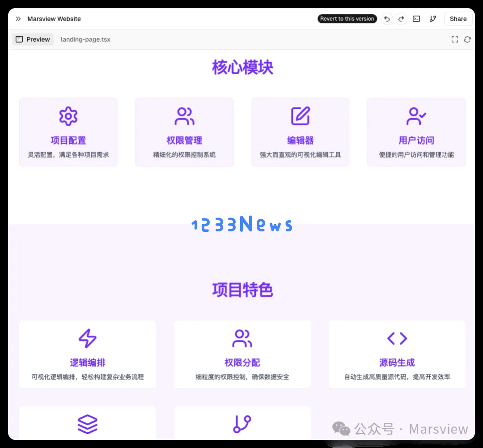
Task: Click the text 便捷的用户访问和管理功能
Action: click(416, 155)
